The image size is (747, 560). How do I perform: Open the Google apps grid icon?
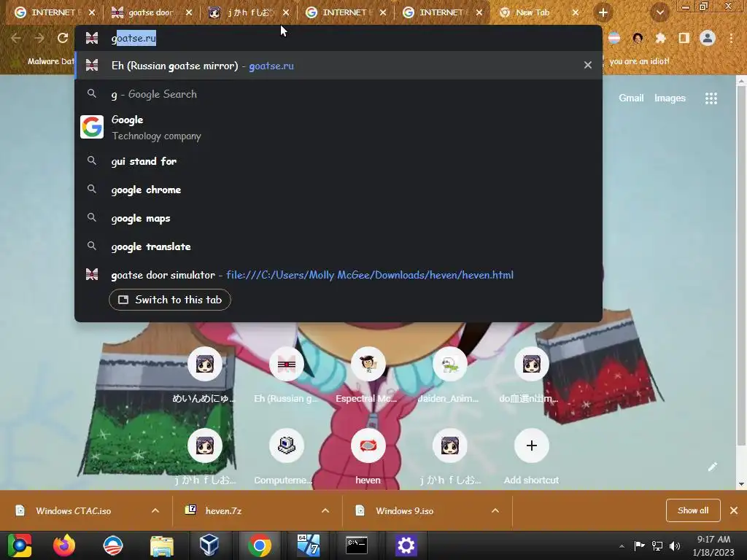[x=711, y=98]
